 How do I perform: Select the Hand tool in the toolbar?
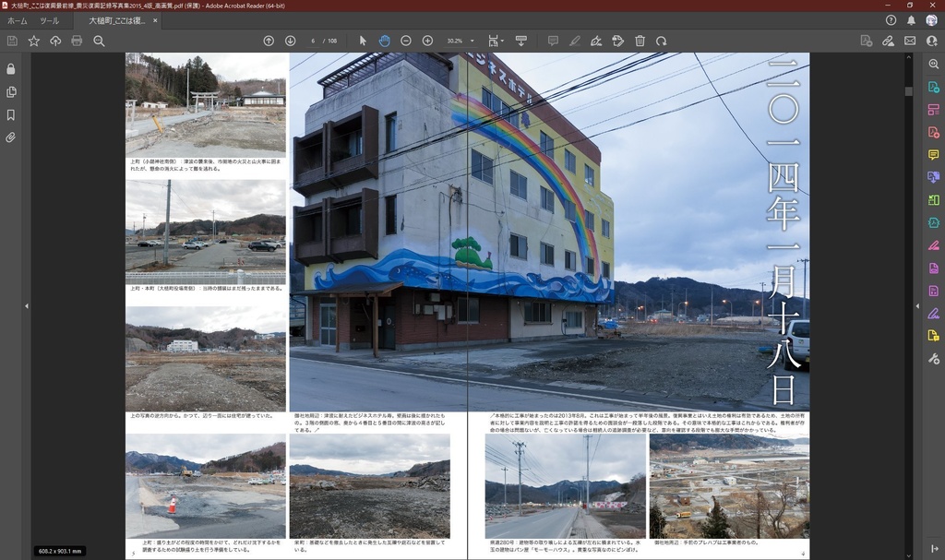point(384,41)
